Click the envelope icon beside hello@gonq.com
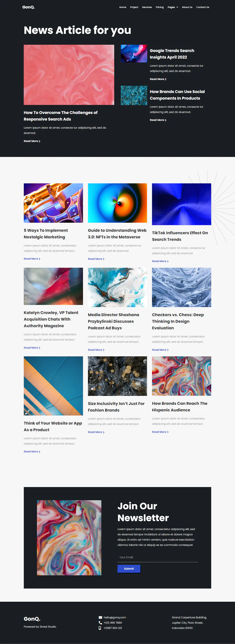Screen dimensions: 235x644 pyautogui.click(x=100, y=617)
